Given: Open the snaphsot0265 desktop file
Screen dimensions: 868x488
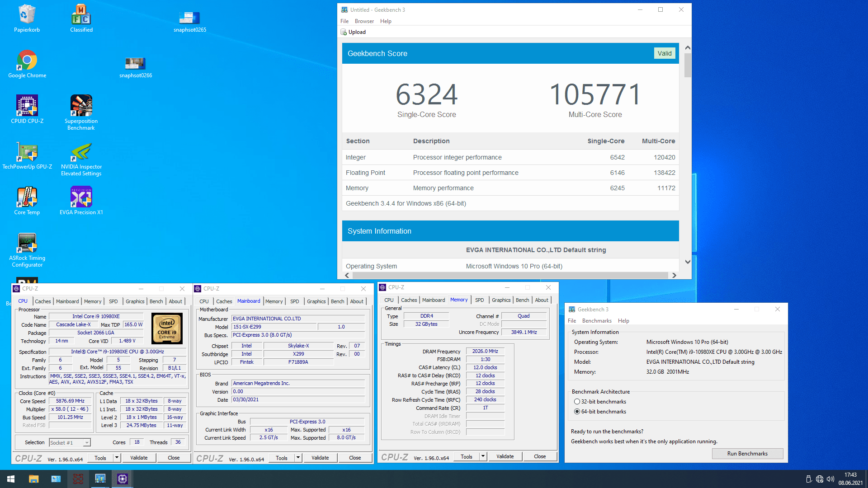Looking at the screenshot, I should 189,21.
